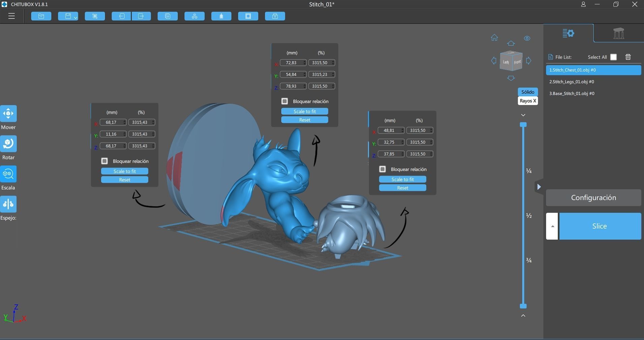
Task: Click Y mm field showing 54,84
Action: pyautogui.click(x=293, y=74)
